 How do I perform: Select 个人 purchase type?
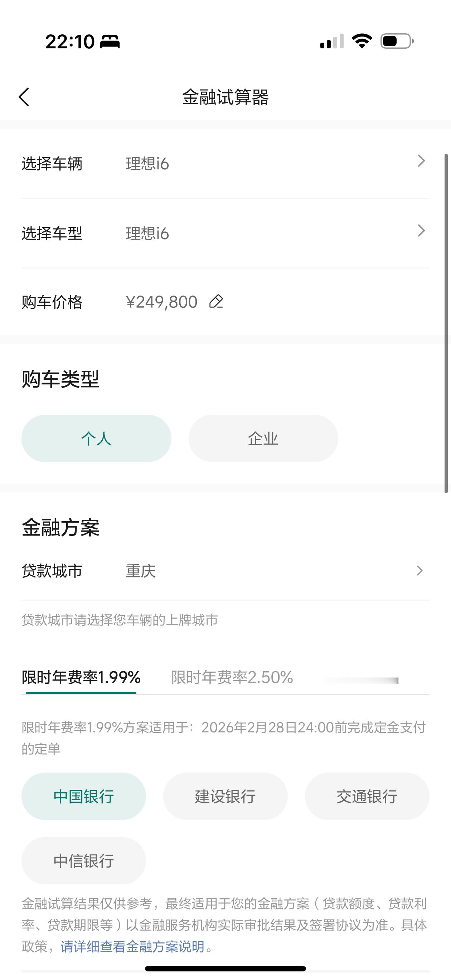click(x=96, y=439)
